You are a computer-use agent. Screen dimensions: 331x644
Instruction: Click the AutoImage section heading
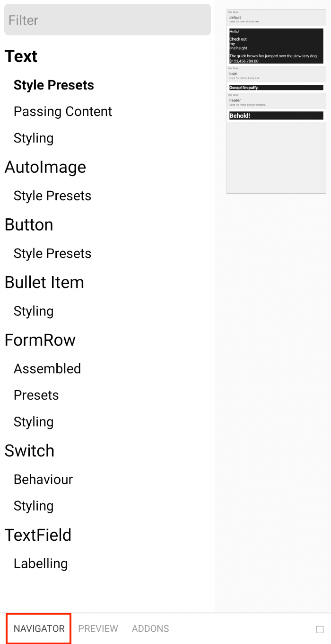(45, 167)
